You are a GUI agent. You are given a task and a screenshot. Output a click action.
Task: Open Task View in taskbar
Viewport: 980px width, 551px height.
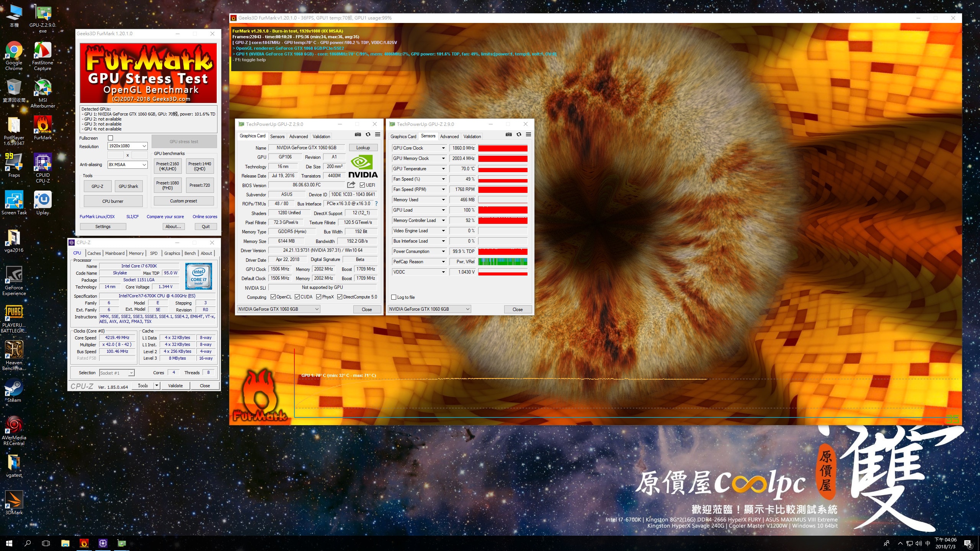(x=46, y=543)
